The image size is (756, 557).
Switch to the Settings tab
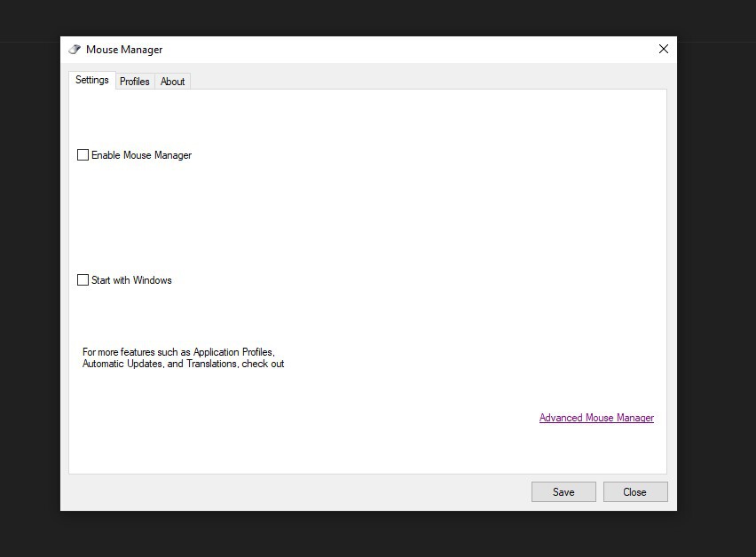pos(92,80)
